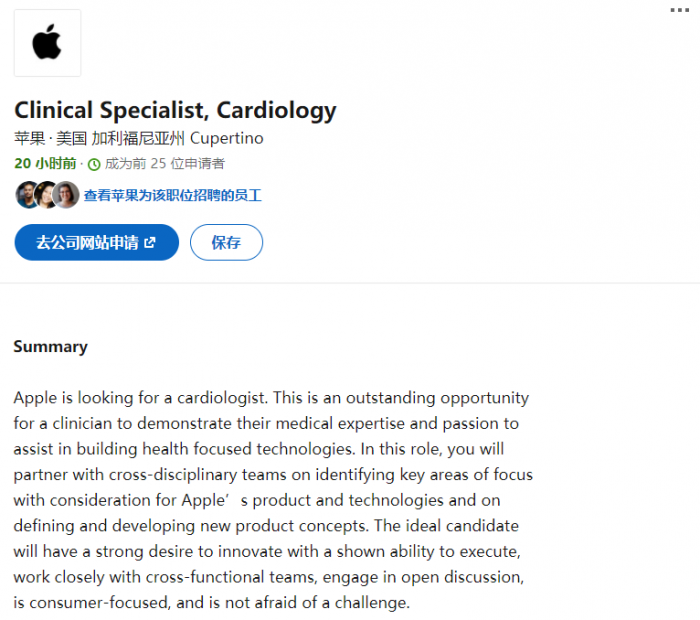Click the Cupertino location text

click(226, 138)
